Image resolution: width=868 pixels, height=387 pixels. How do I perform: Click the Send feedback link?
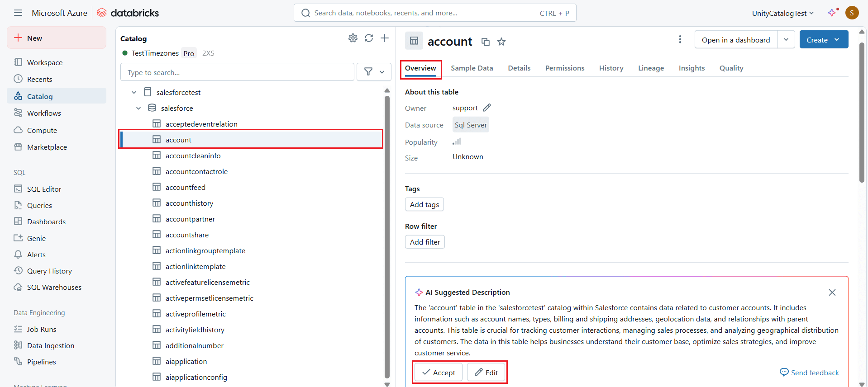809,373
